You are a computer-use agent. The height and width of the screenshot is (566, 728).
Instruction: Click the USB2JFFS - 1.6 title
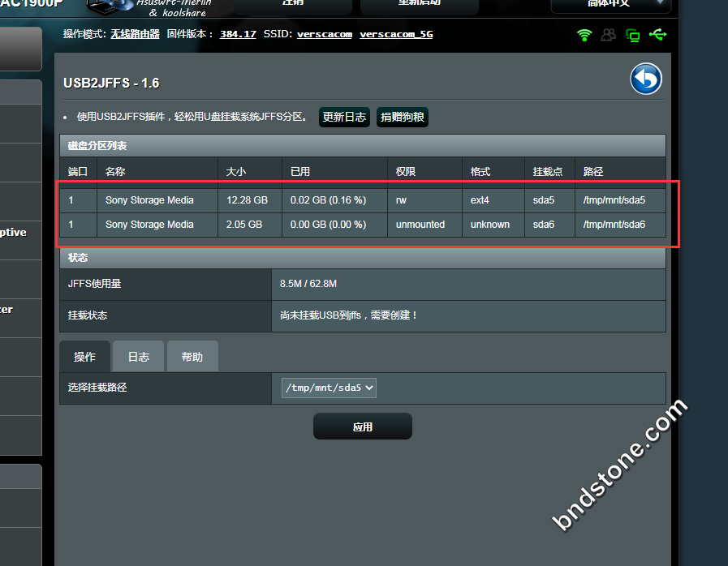[x=111, y=83]
